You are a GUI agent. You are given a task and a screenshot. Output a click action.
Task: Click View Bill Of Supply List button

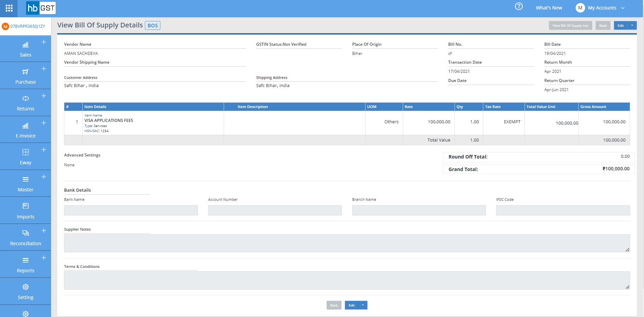point(570,25)
